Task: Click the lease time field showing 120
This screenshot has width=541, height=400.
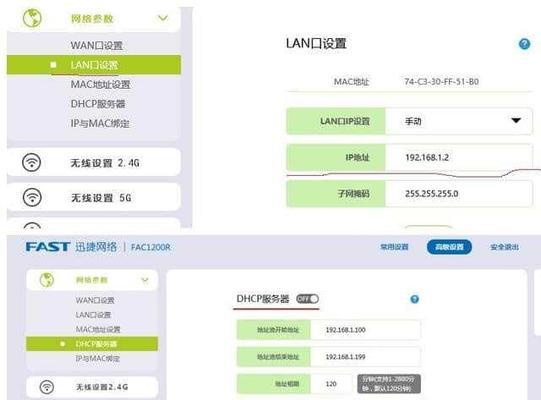Action: click(332, 383)
